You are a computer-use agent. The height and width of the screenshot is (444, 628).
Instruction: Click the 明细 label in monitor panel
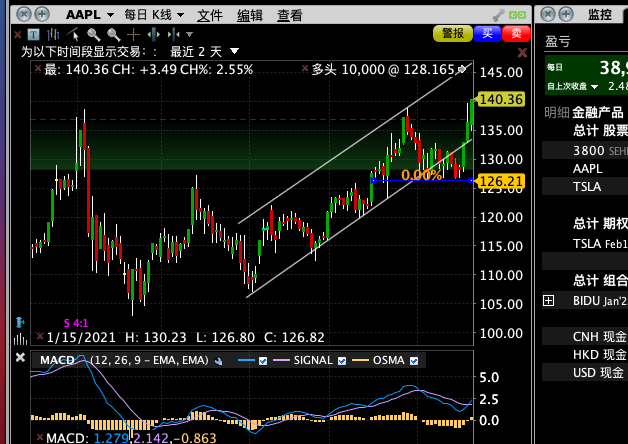(x=556, y=113)
